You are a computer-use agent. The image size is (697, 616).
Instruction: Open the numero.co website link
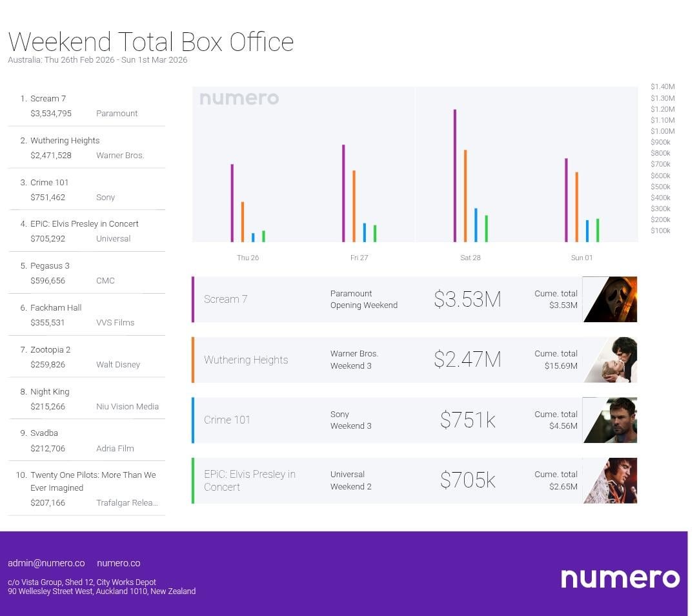(118, 563)
